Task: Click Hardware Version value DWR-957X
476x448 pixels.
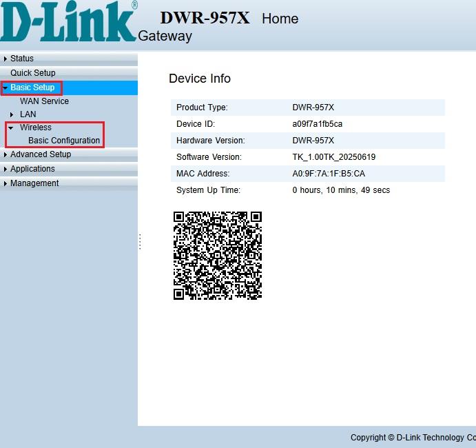Action: pos(313,141)
